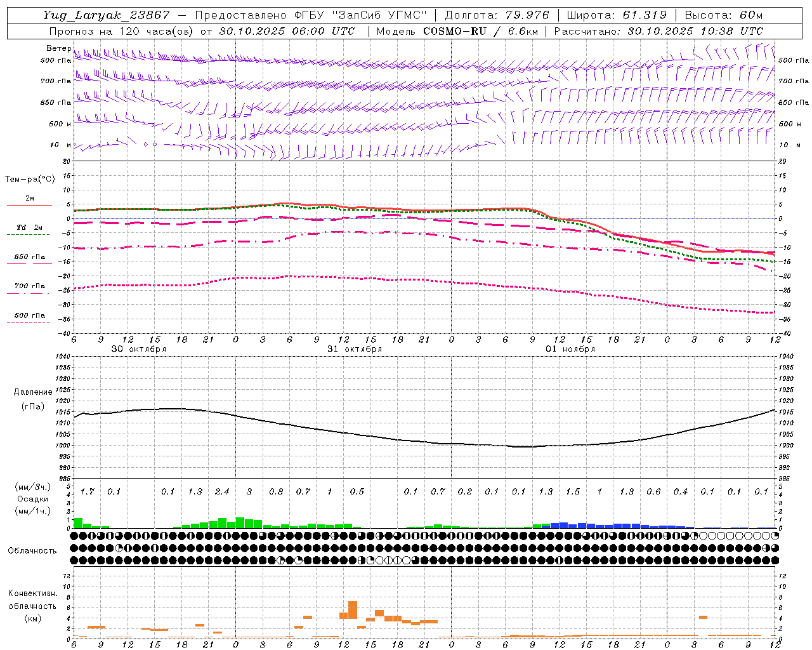The image size is (812, 650).
Task: Click the 3-hour precipitation value '0.4'
Action: point(681,492)
